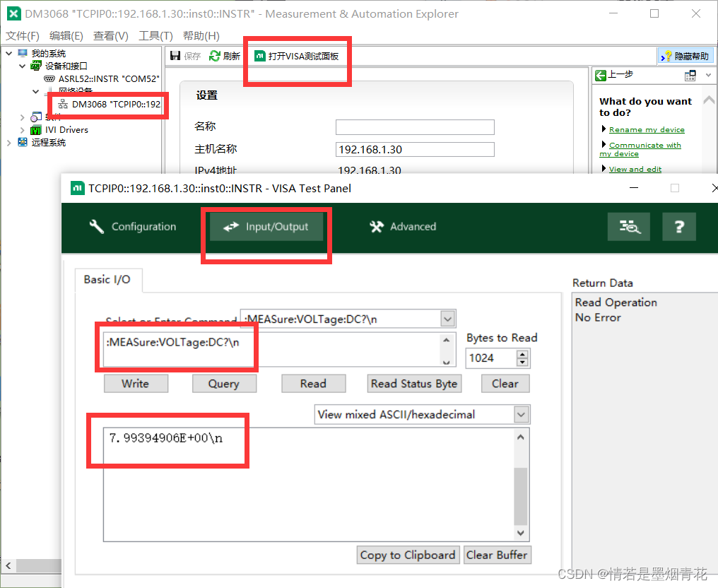
Task: Minimize the VISA Test Panel window
Action: click(x=634, y=188)
